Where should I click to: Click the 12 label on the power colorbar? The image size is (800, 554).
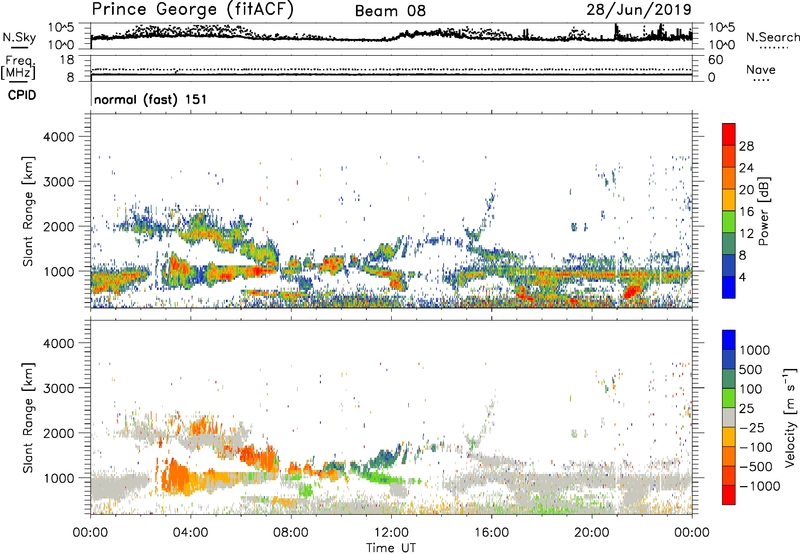point(746,234)
